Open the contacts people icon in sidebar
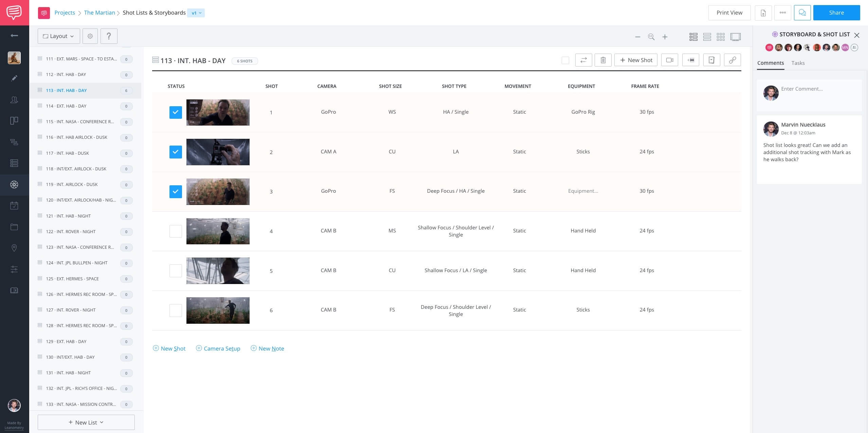 (14, 99)
